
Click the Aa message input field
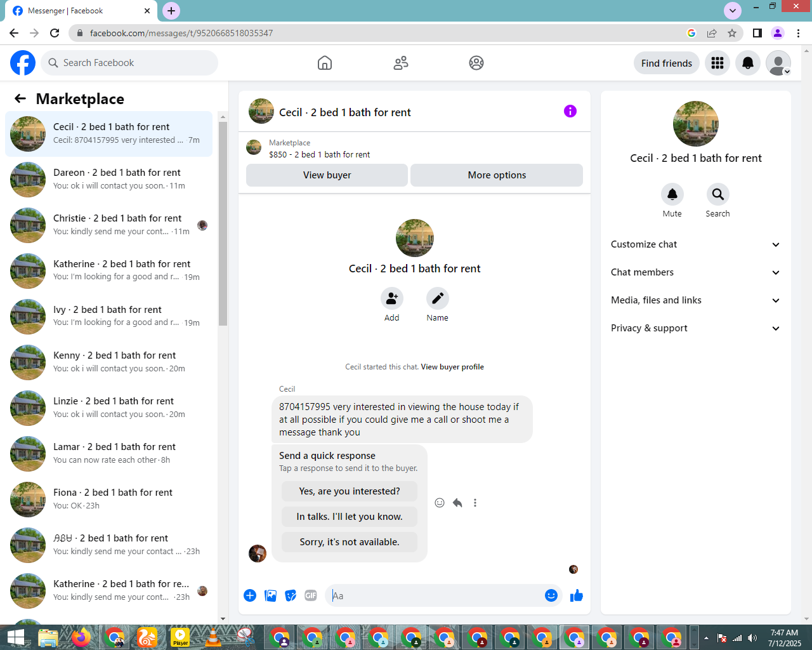[x=435, y=595]
